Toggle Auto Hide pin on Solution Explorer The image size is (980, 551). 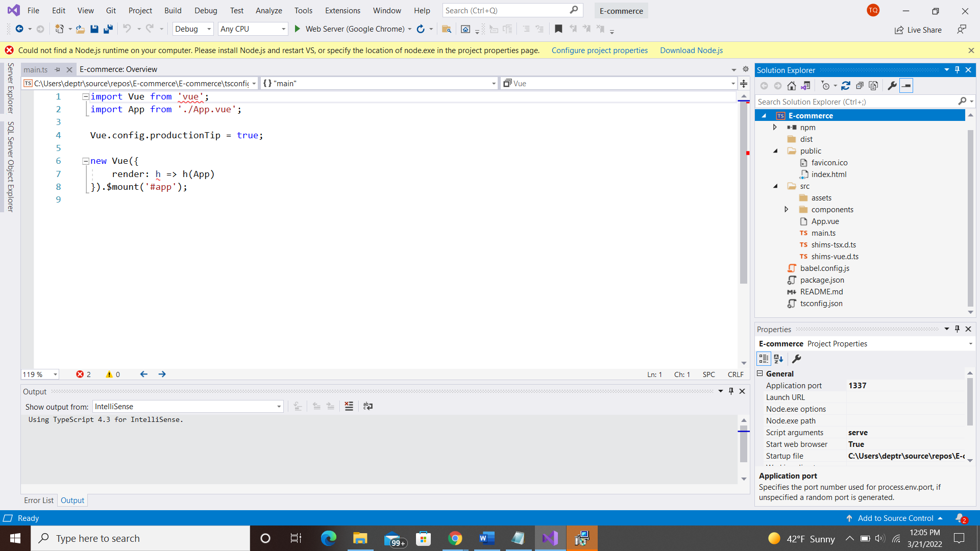(x=958, y=70)
